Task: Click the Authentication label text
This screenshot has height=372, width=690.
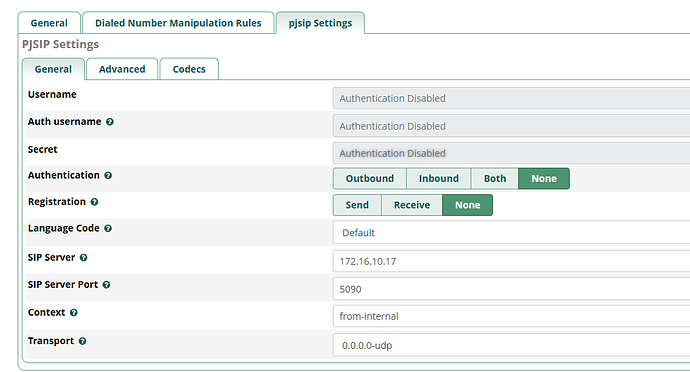Action: [x=64, y=175]
